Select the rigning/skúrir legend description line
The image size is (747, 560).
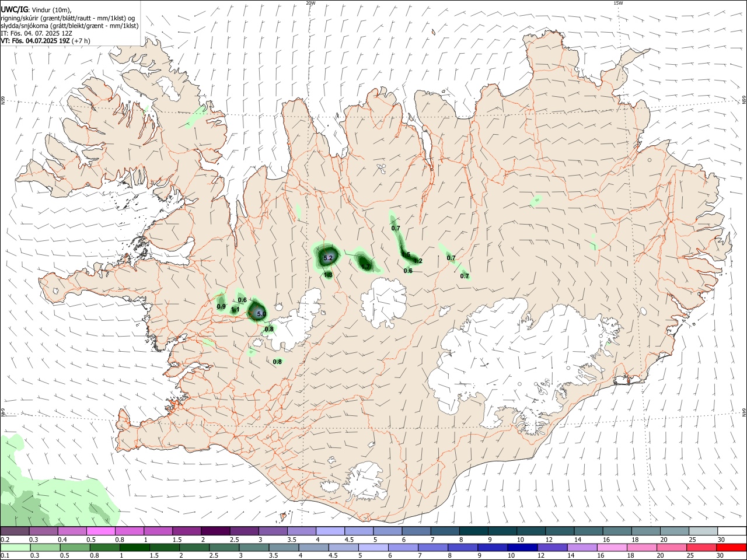point(68,17)
